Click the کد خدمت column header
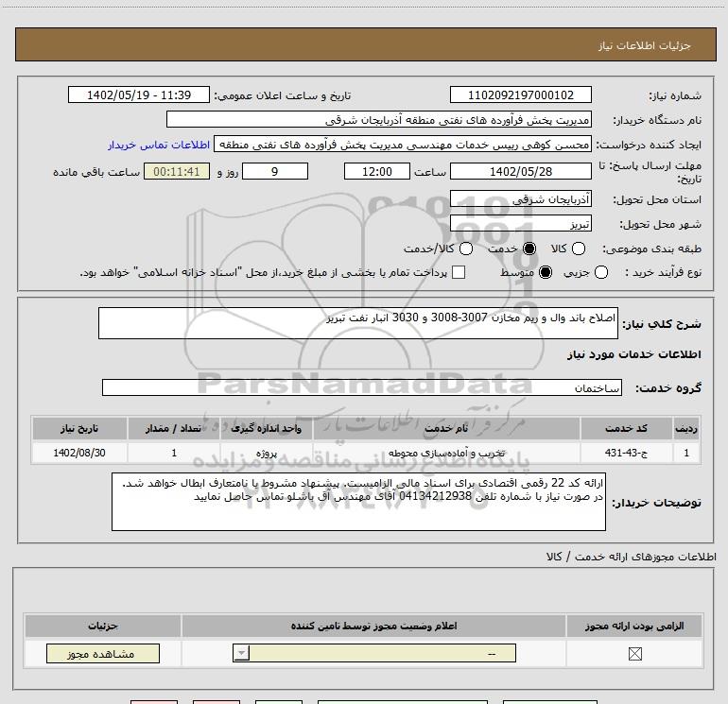Viewport: 728px width, 704px height. 626,428
